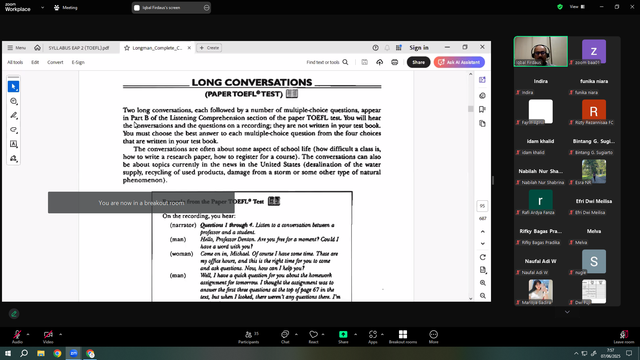Open the Participants panel
Viewport: 640px width, 360px height.
click(x=249, y=337)
